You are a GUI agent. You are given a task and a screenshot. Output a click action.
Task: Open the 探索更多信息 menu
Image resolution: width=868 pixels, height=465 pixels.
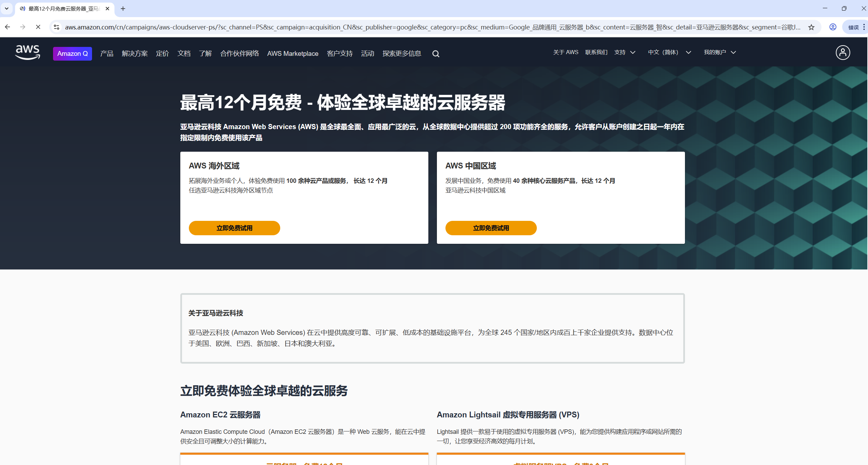point(402,54)
